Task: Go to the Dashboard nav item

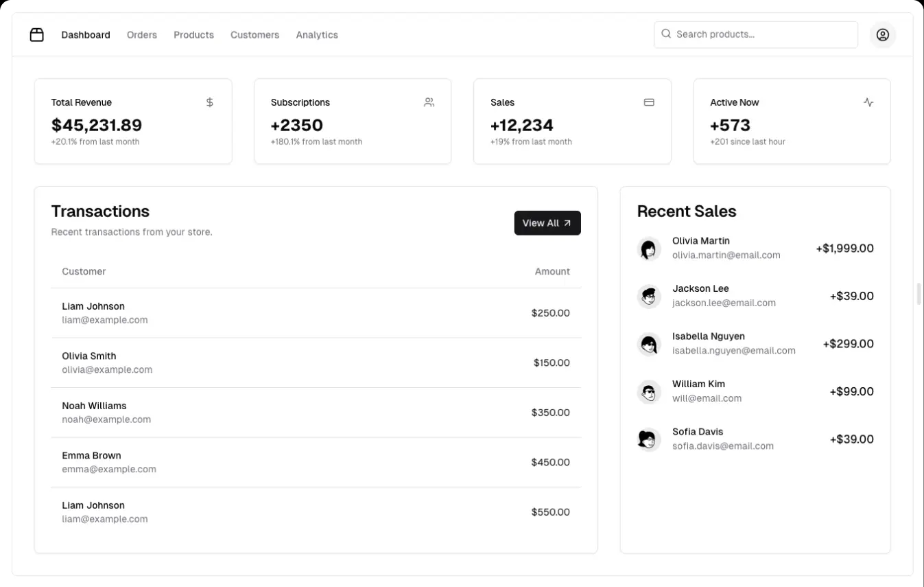Action: (x=86, y=35)
